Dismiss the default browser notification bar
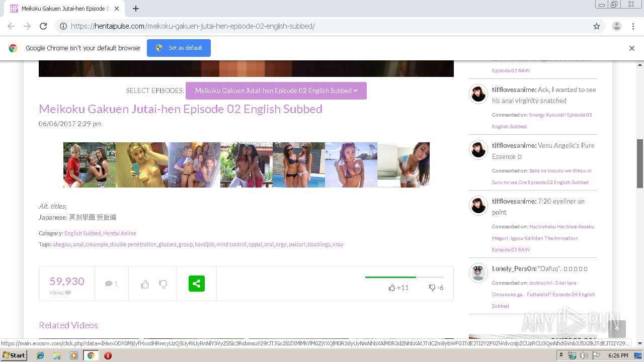The width and height of the screenshot is (644, 362). tap(632, 48)
